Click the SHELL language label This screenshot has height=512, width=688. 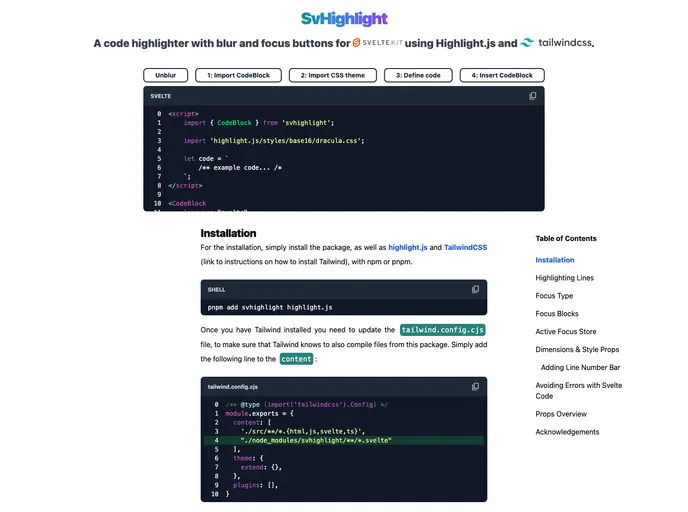click(216, 290)
